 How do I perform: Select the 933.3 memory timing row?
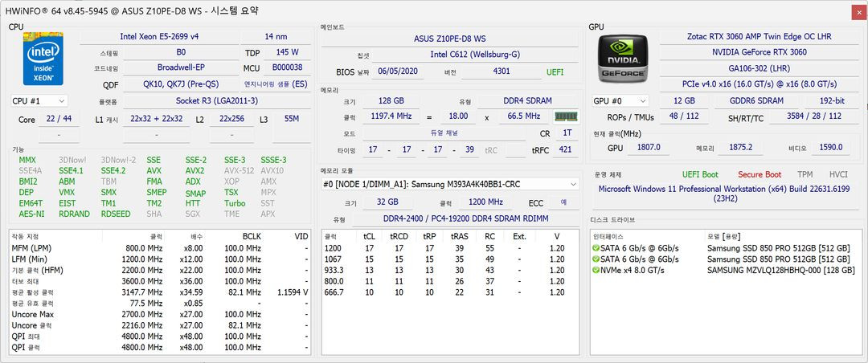tap(450, 270)
